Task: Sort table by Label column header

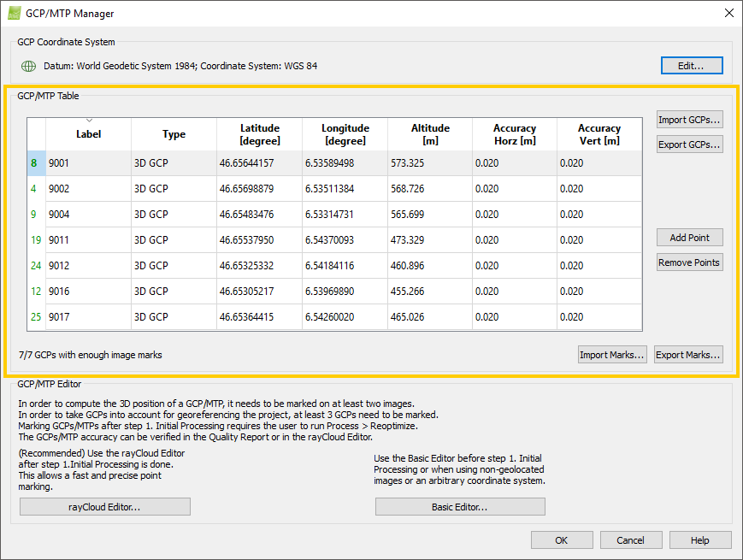Action: point(88,134)
